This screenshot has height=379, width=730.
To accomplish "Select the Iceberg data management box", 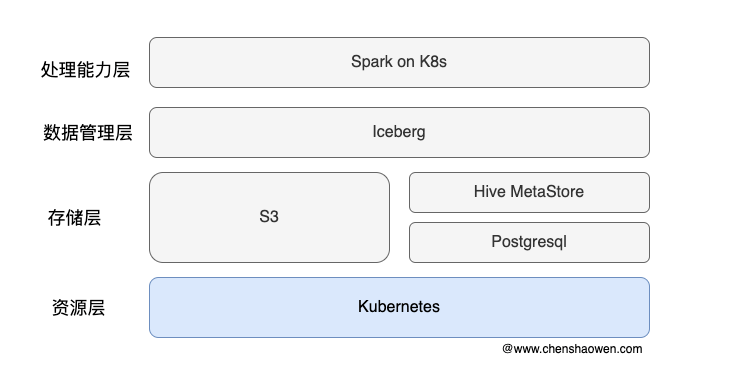I will coord(399,132).
